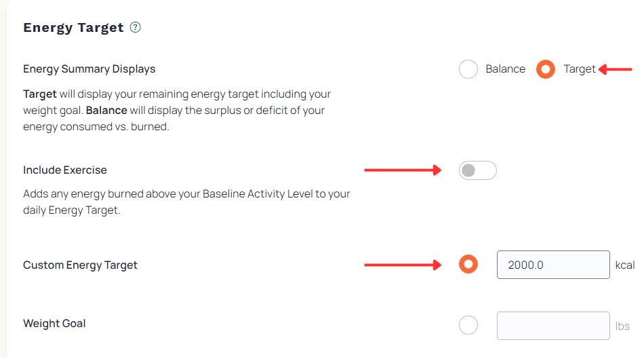This screenshot has height=357, width=644.
Task: Click the Target text label
Action: pos(579,69)
